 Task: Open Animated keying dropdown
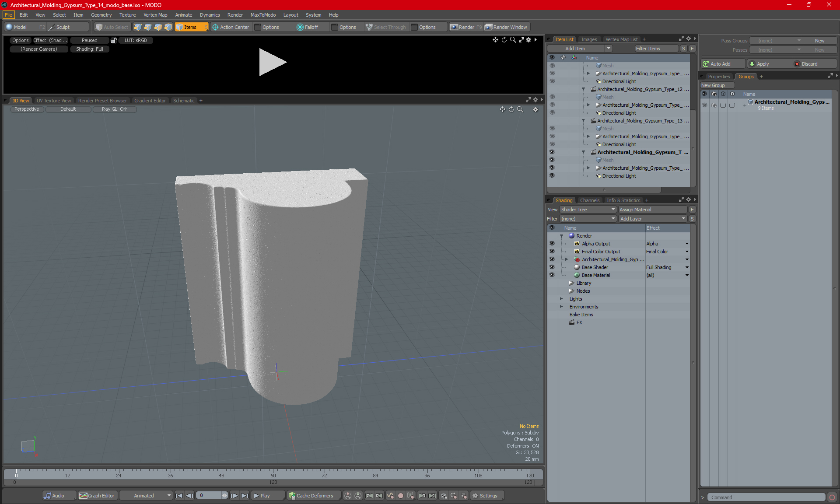tap(146, 496)
